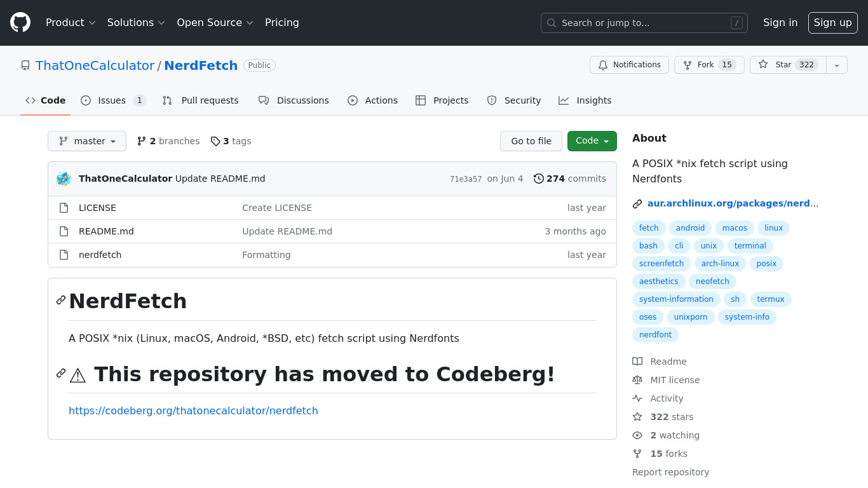Click the Sign up button
Screen dimensions: 868x488
point(833,22)
